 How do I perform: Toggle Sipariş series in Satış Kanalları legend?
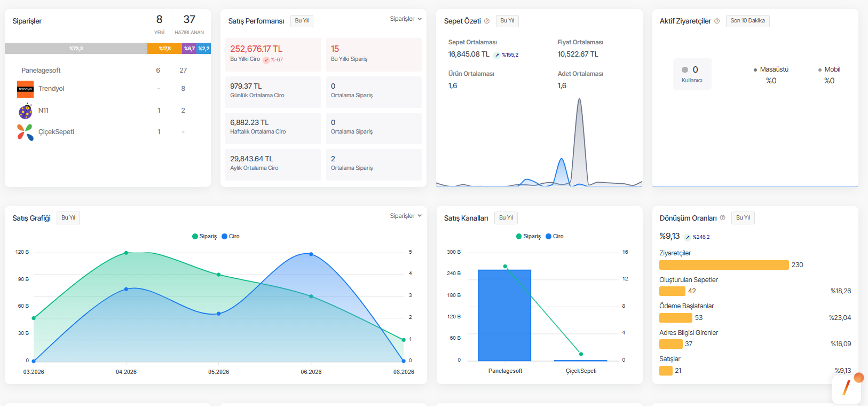click(528, 236)
